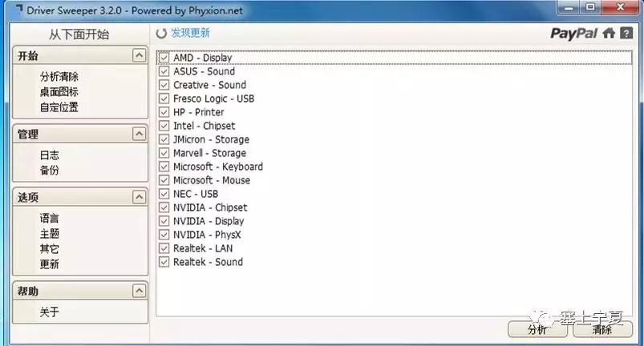Select the JMicron - Storage list text
The height and width of the screenshot is (346, 644).
coord(211,139)
